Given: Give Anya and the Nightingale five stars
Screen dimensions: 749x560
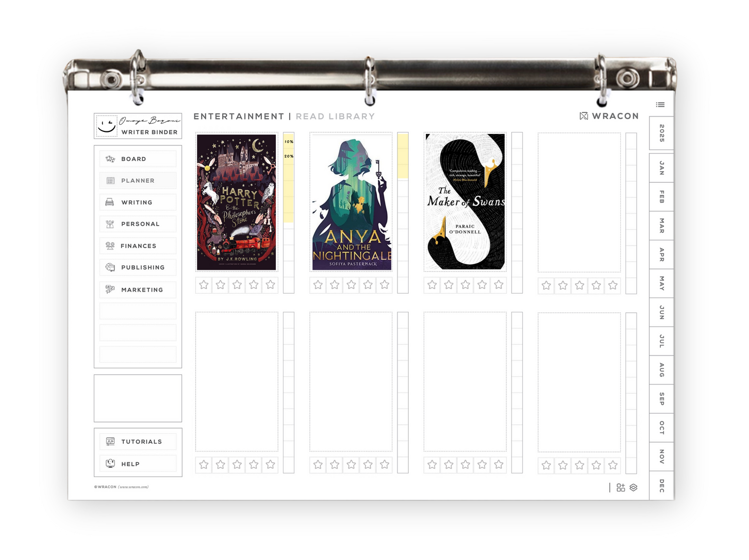Looking at the screenshot, I should [385, 285].
